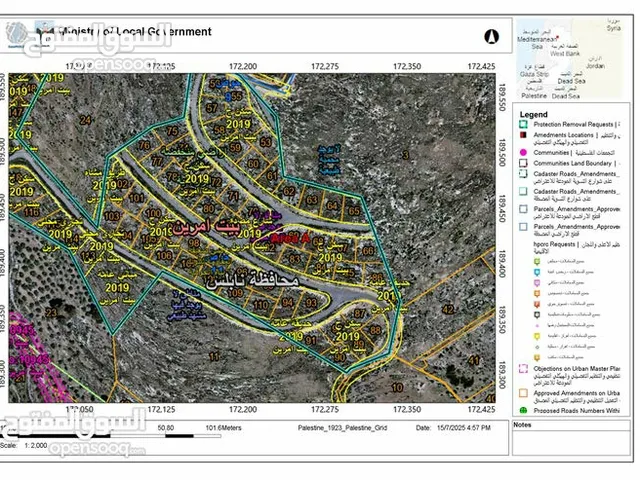Click the Objections on Urban Master Plan symbol
The image size is (640, 480).
tap(523, 369)
